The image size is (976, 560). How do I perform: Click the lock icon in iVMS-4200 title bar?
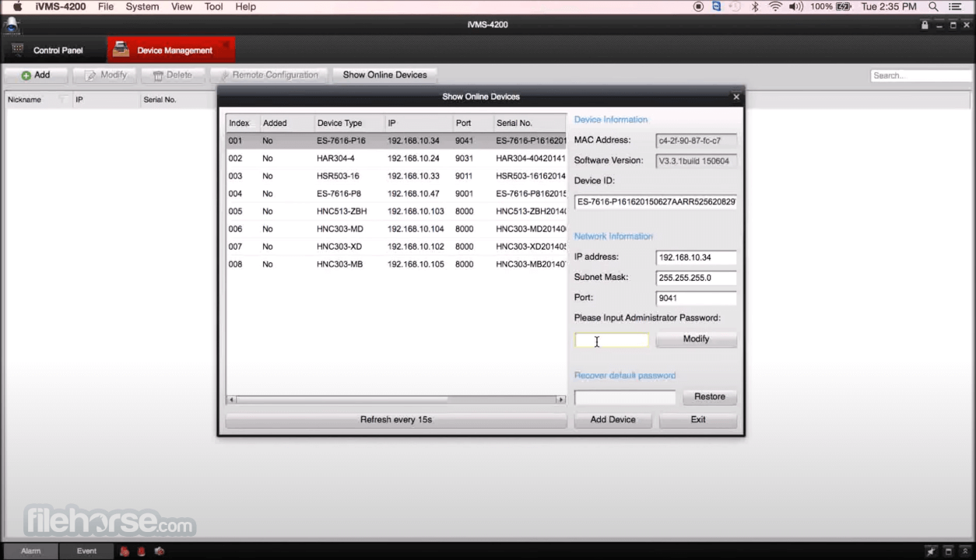(x=925, y=25)
